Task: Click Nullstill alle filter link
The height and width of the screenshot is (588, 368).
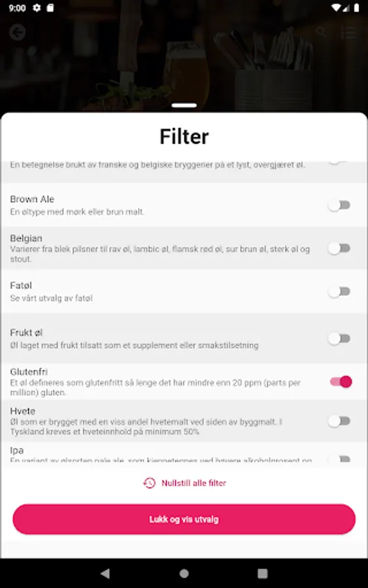Action: [x=193, y=483]
